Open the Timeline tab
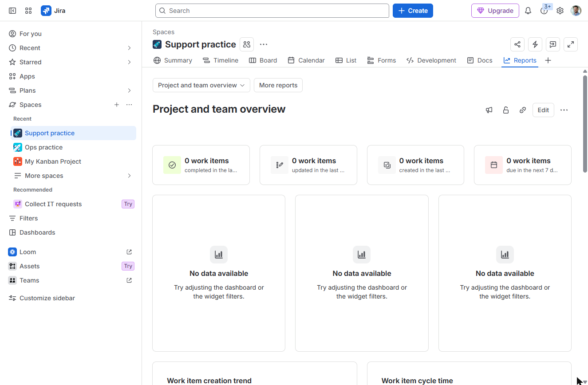Image resolution: width=588 pixels, height=385 pixels. 221,60
